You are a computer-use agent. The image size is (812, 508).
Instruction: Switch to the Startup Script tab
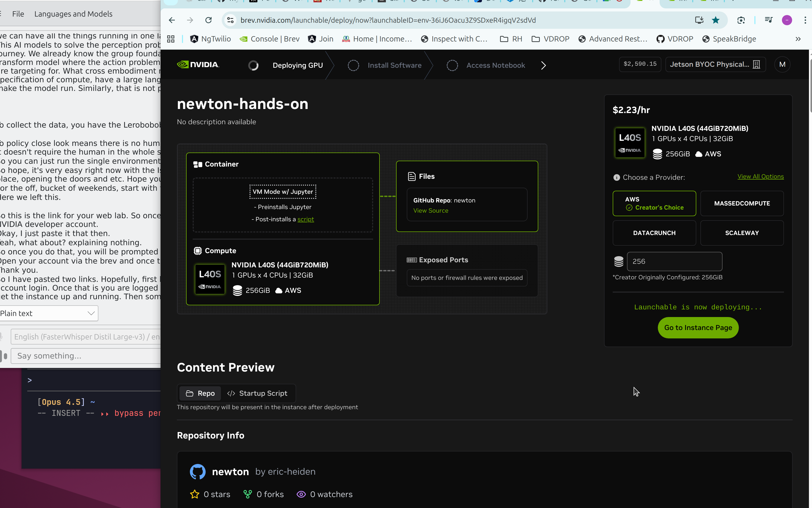click(x=257, y=393)
